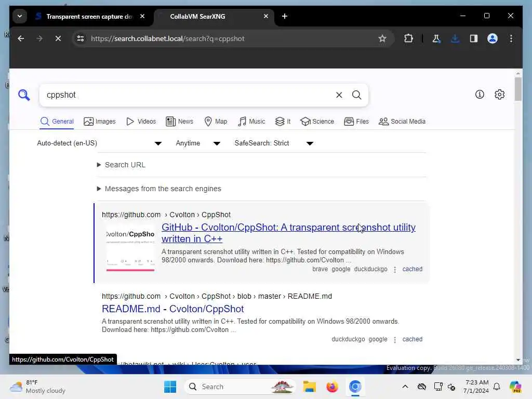This screenshot has width=532, height=399.
Task: Open the Anytime time range dropdown
Action: pyautogui.click(x=198, y=143)
